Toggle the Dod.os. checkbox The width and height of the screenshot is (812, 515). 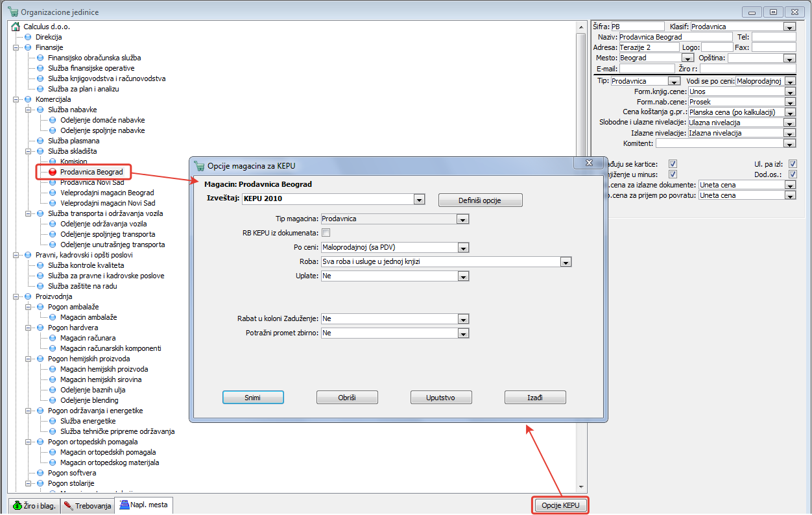(x=793, y=174)
